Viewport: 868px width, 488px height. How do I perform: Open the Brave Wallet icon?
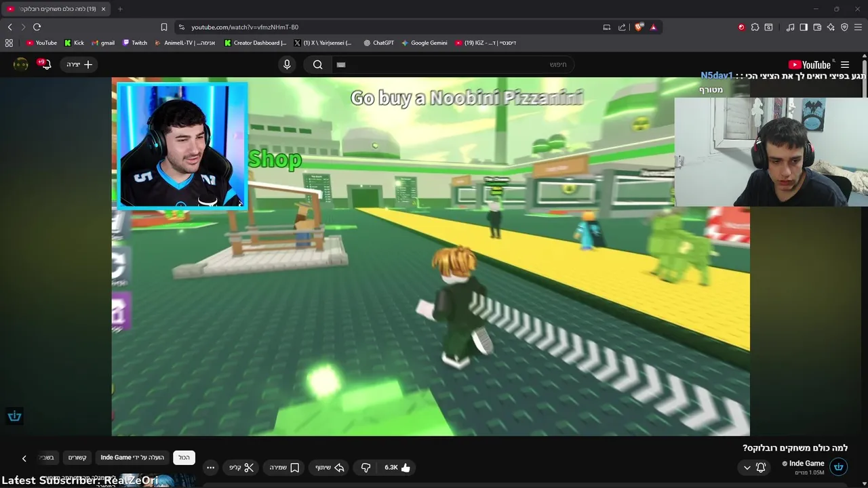[817, 27]
